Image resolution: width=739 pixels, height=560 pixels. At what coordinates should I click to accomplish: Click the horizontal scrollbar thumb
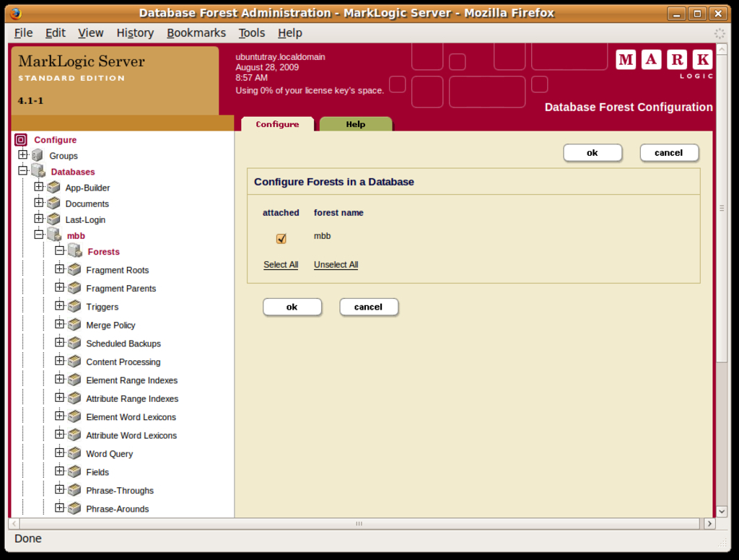point(359,523)
